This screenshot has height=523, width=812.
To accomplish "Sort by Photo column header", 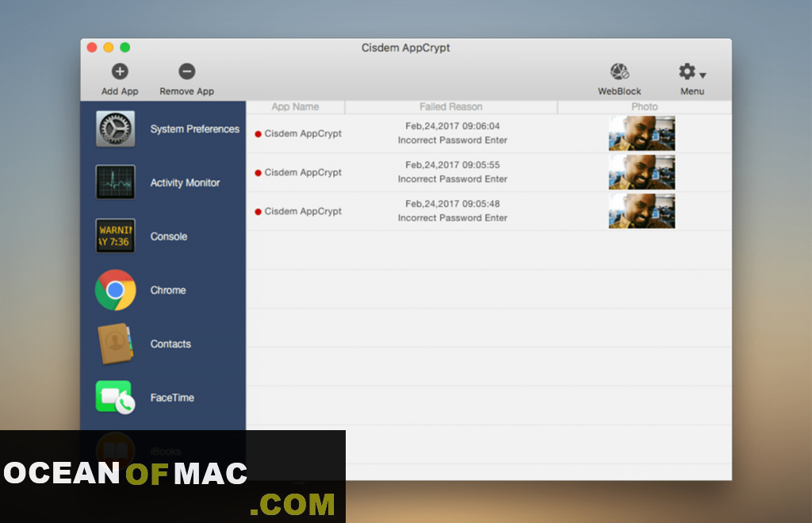I will 644,107.
